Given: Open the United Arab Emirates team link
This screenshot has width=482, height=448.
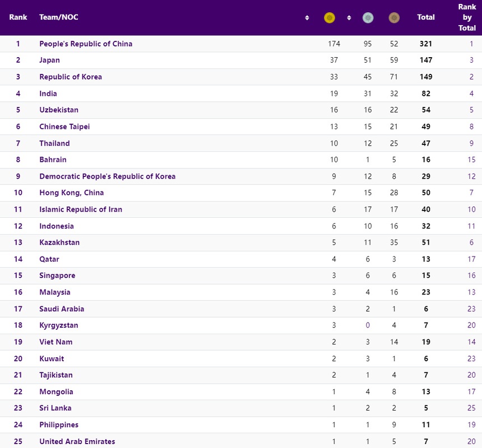Looking at the screenshot, I should point(77,441).
